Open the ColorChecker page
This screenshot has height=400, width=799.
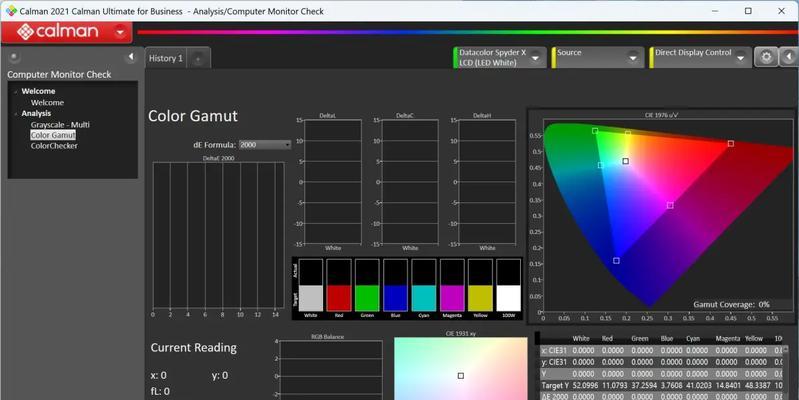54,146
